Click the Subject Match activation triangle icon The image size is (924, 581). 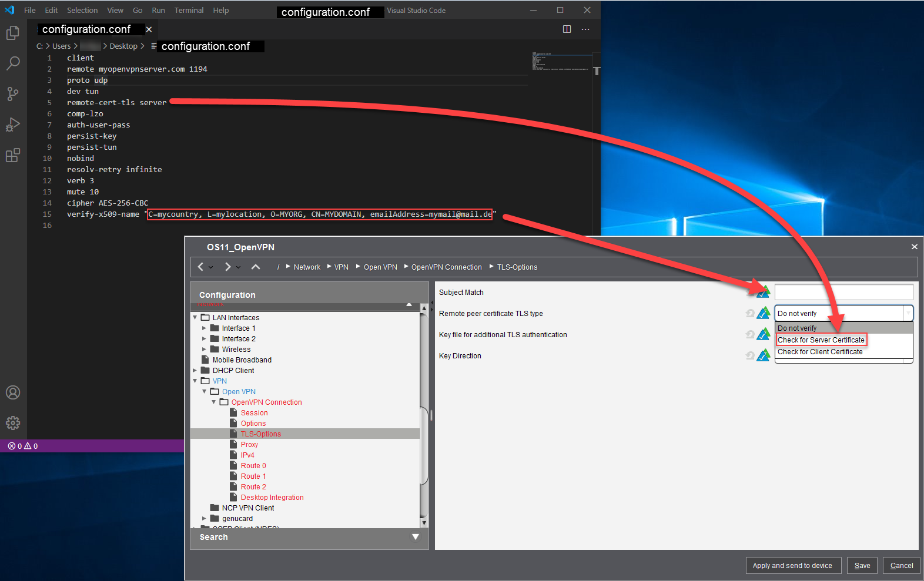(763, 292)
